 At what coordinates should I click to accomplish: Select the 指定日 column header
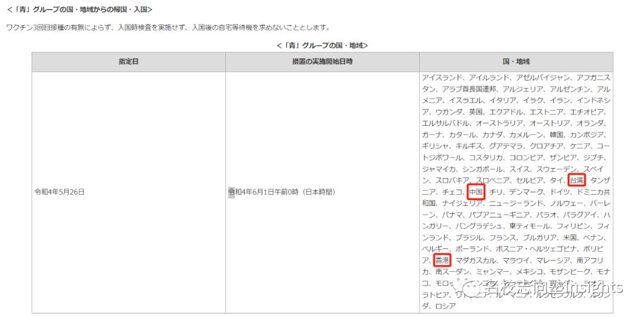coord(129,62)
